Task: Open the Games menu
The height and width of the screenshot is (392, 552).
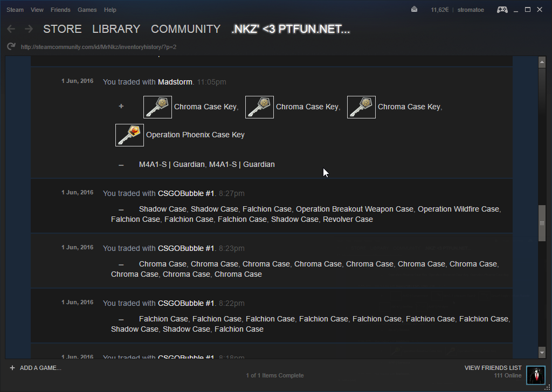Action: pos(87,10)
